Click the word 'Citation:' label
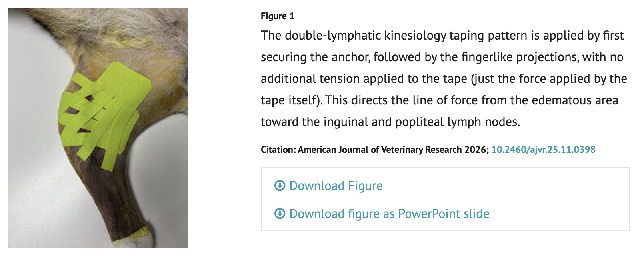Viewport: 644px width, 256px height. click(x=278, y=150)
